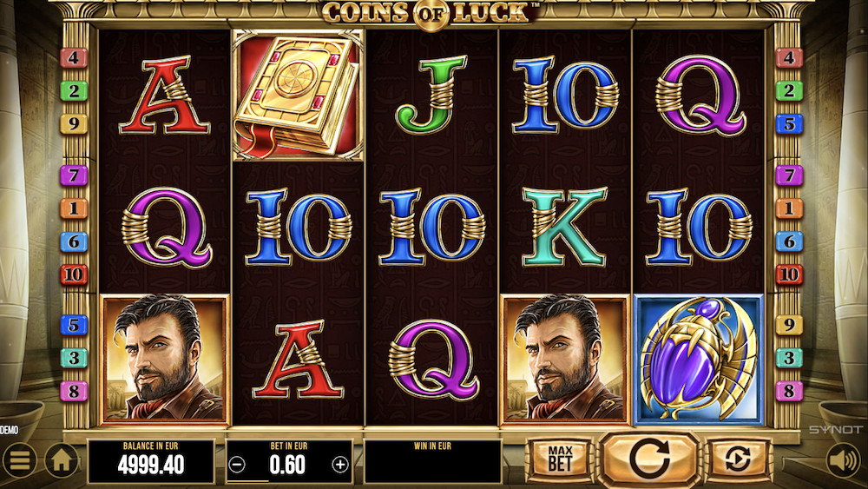Click the green J symbol

pos(431,95)
